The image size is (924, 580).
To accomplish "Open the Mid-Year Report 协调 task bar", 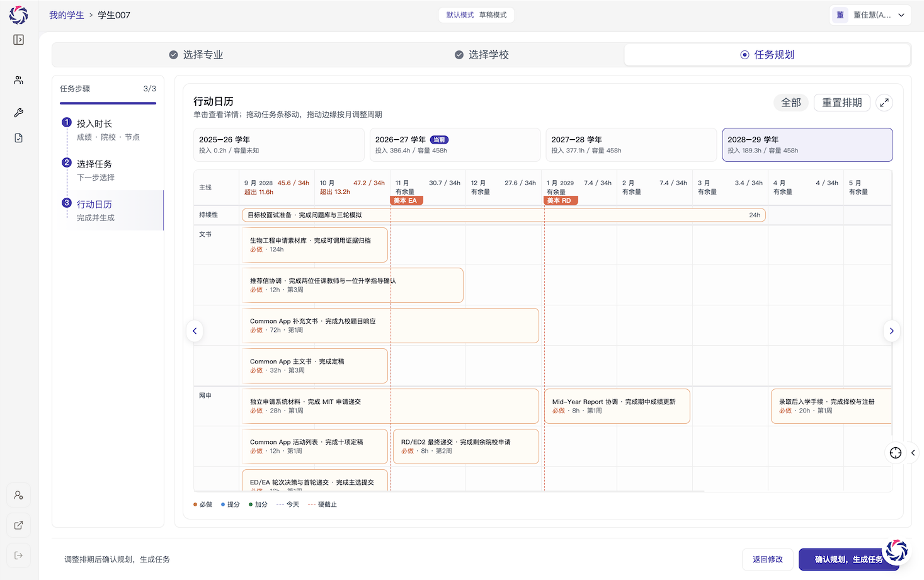I will tap(617, 406).
